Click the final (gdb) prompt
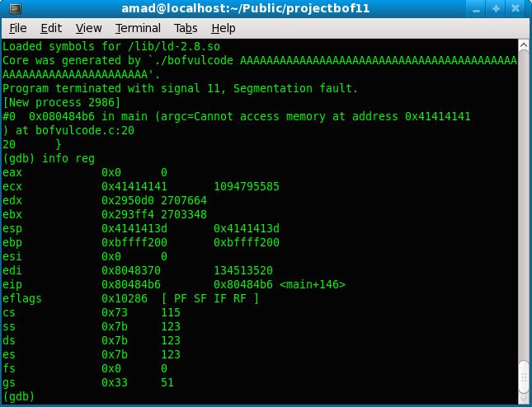This screenshot has height=407, width=532. [19, 397]
